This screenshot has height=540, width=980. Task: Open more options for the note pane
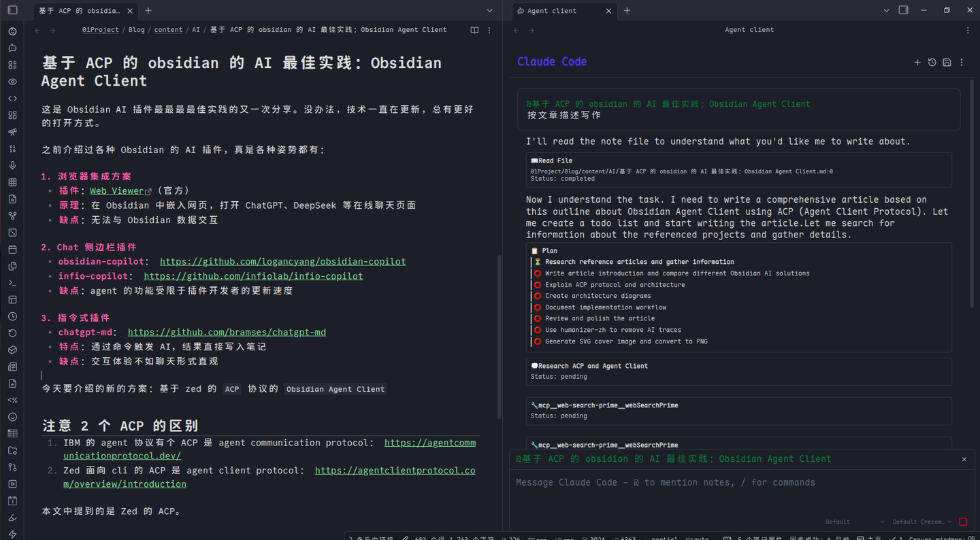489,30
